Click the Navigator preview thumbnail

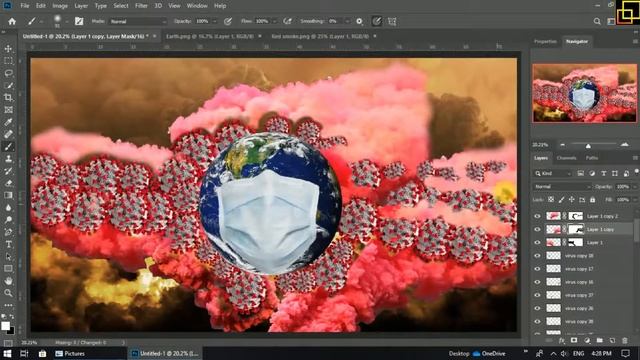[x=584, y=93]
